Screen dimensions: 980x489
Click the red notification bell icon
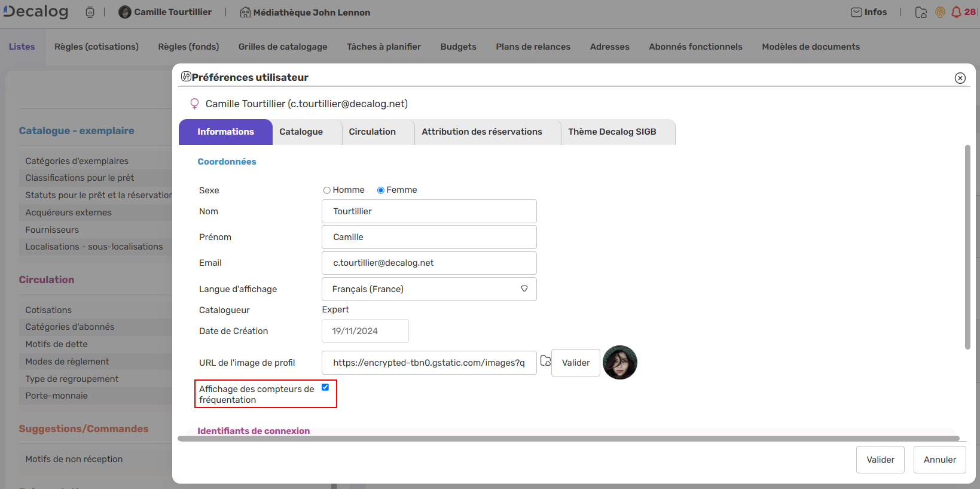tap(956, 12)
